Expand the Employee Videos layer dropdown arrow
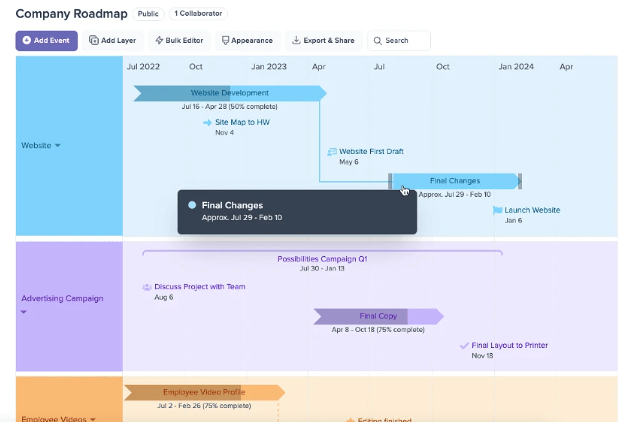Viewport: 618px width, 422px height. pos(93,419)
